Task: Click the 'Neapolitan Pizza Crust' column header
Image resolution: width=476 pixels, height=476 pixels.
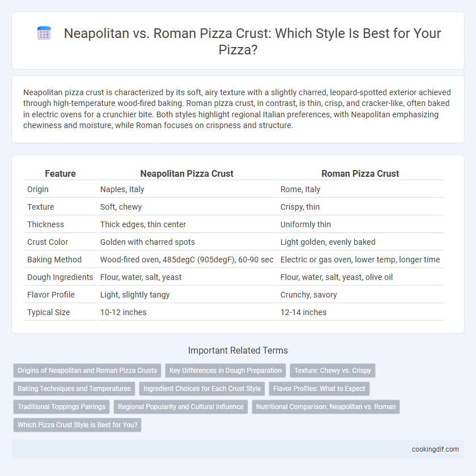Action: pos(186,173)
